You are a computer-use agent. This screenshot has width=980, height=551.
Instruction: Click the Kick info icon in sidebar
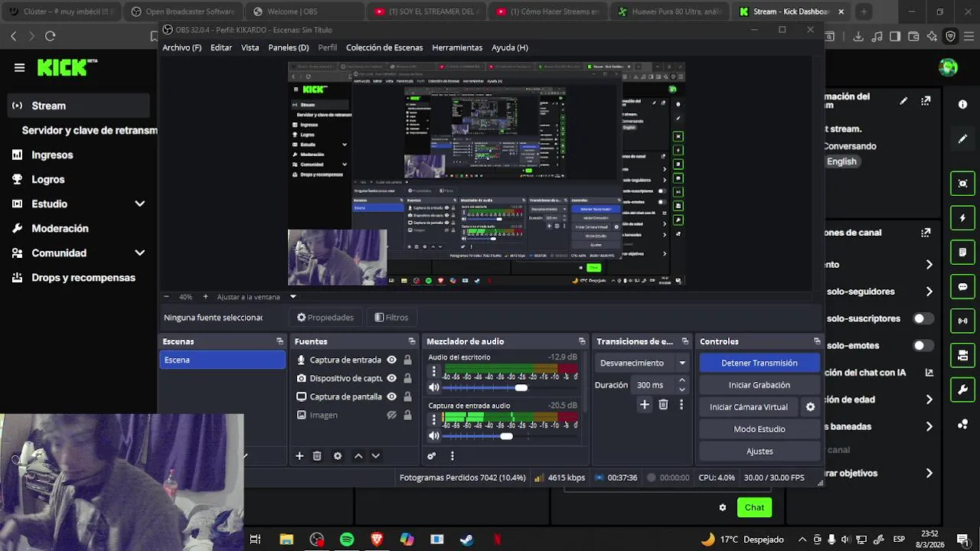962,104
